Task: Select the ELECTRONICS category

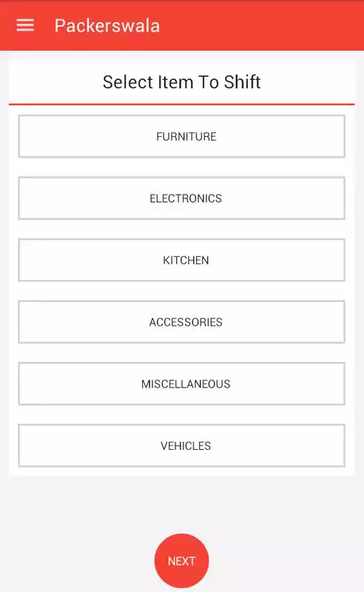Action: point(181,198)
